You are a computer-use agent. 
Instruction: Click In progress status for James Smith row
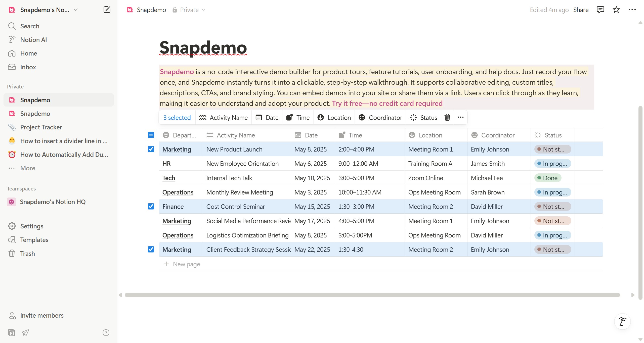coord(552,164)
